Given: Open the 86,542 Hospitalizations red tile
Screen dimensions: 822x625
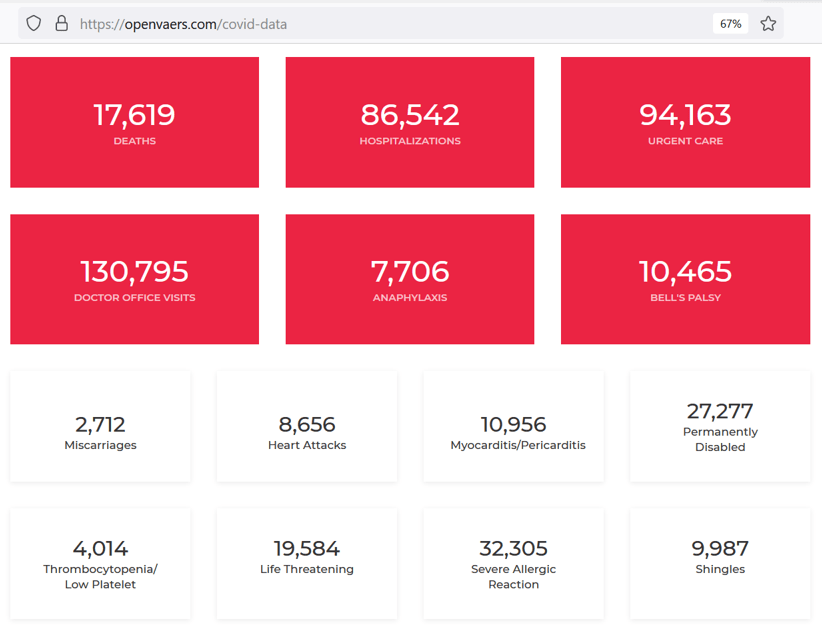Looking at the screenshot, I should pyautogui.click(x=410, y=122).
